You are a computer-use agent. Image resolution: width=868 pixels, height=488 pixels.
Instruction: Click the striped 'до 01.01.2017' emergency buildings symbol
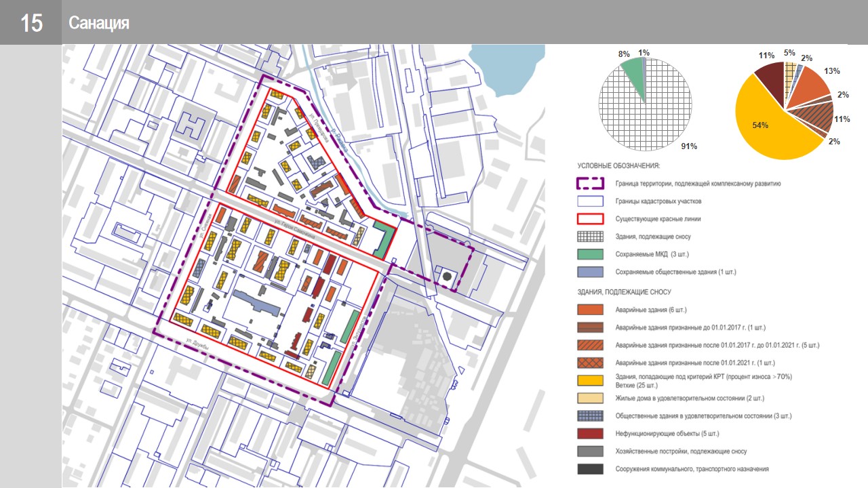point(590,327)
